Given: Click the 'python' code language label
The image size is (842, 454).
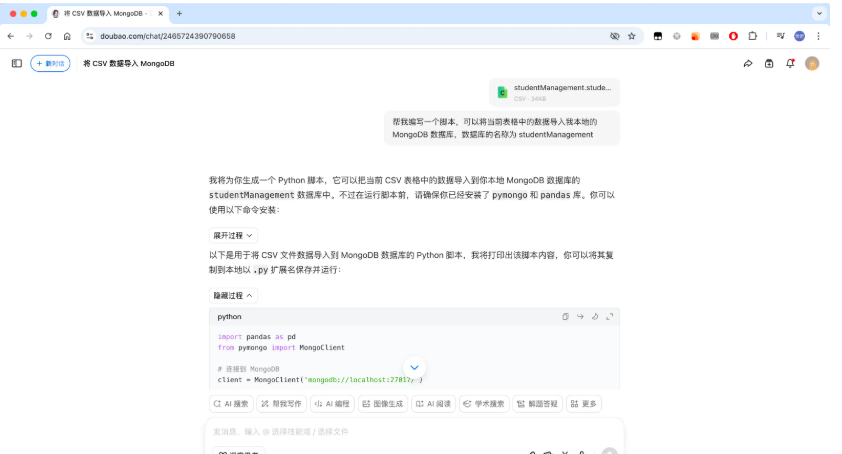Looking at the screenshot, I should (229, 316).
